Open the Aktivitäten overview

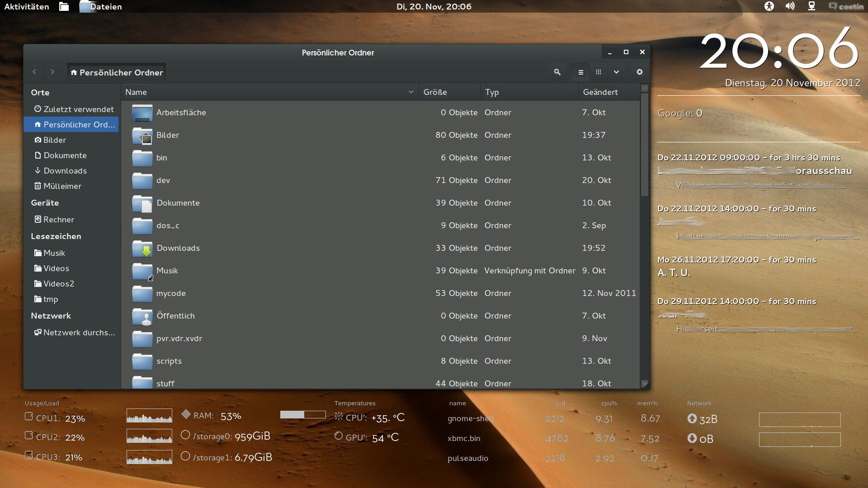[x=27, y=6]
